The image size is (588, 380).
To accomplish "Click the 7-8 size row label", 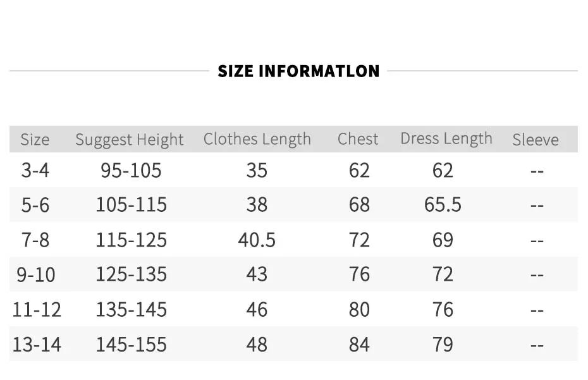I will coord(35,240).
